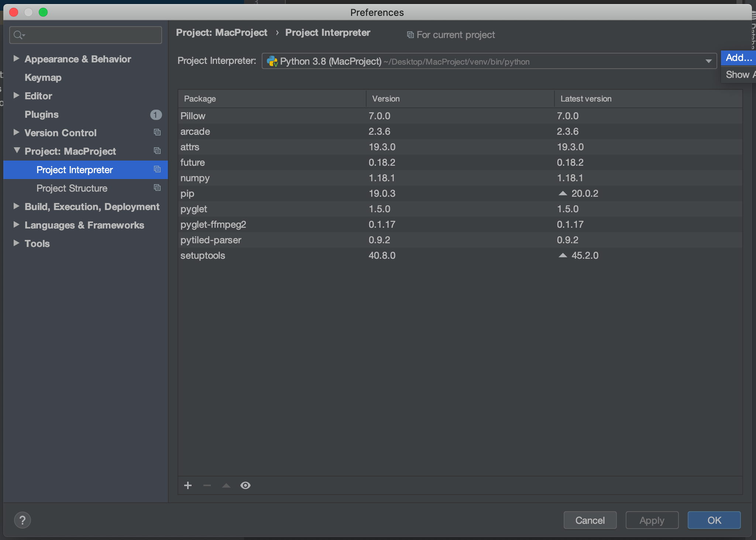Click the For current project icon
756x540 pixels.
point(410,35)
